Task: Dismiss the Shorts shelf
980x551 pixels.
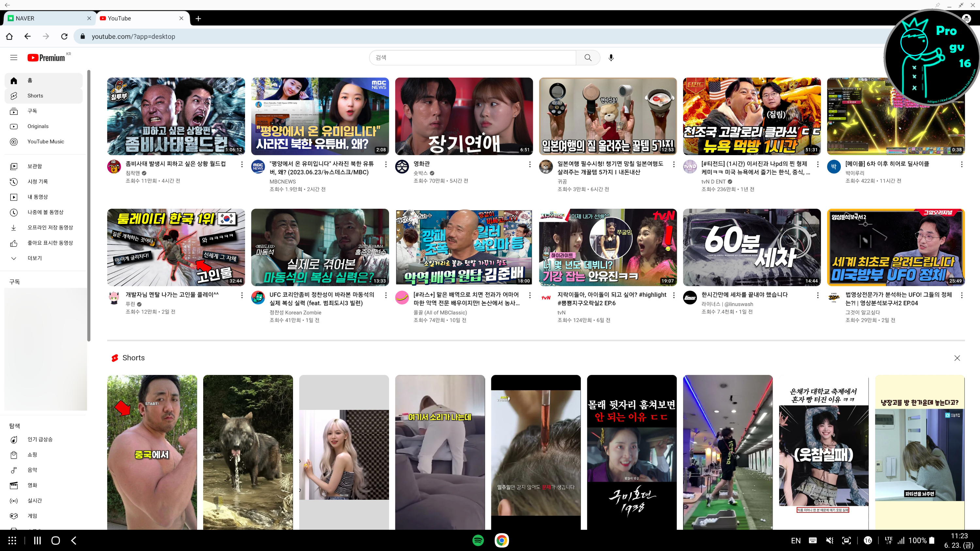Action: 957,358
